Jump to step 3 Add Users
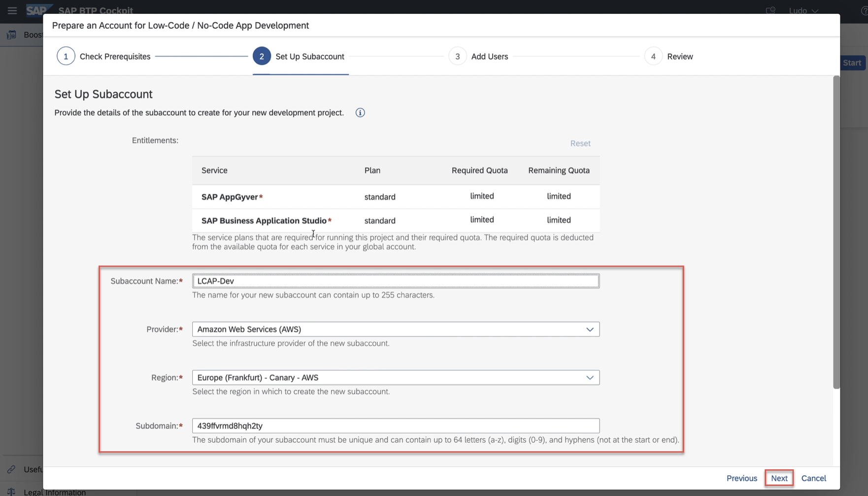This screenshot has width=868, height=496. [x=478, y=56]
